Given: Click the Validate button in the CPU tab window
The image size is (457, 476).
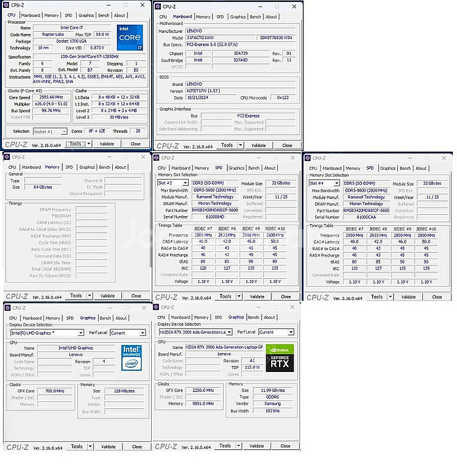Looking at the screenshot, I should click(107, 144).
